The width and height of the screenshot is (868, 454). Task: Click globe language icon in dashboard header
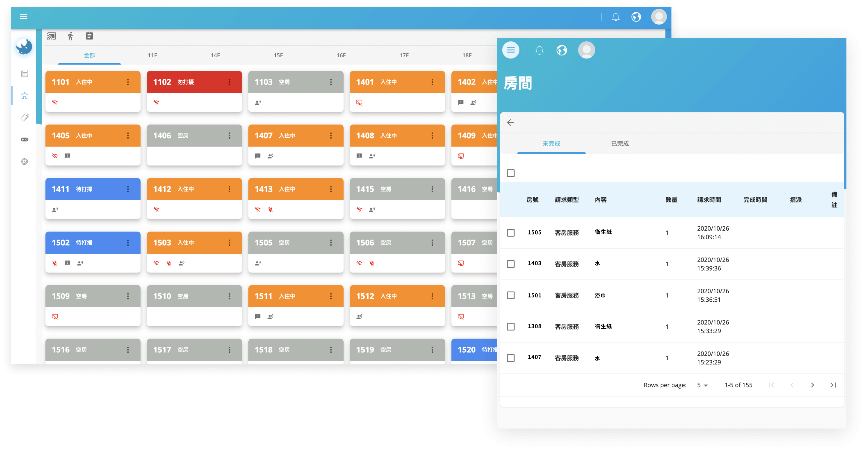[636, 16]
